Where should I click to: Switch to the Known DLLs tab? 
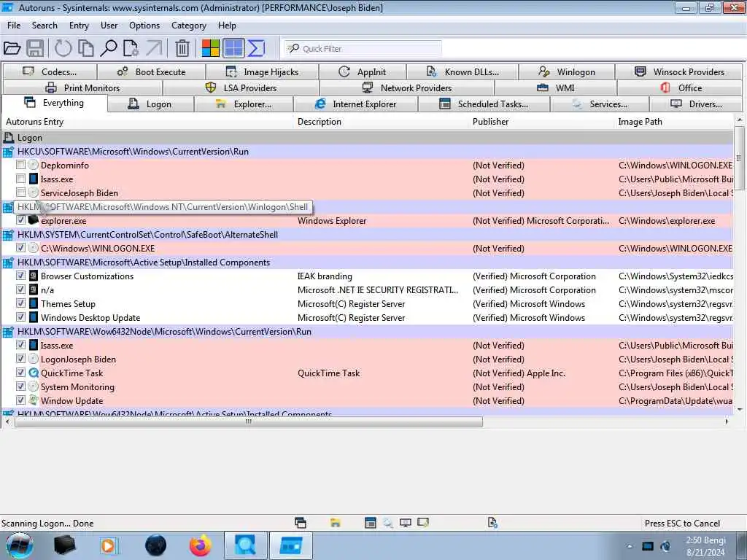click(x=462, y=71)
